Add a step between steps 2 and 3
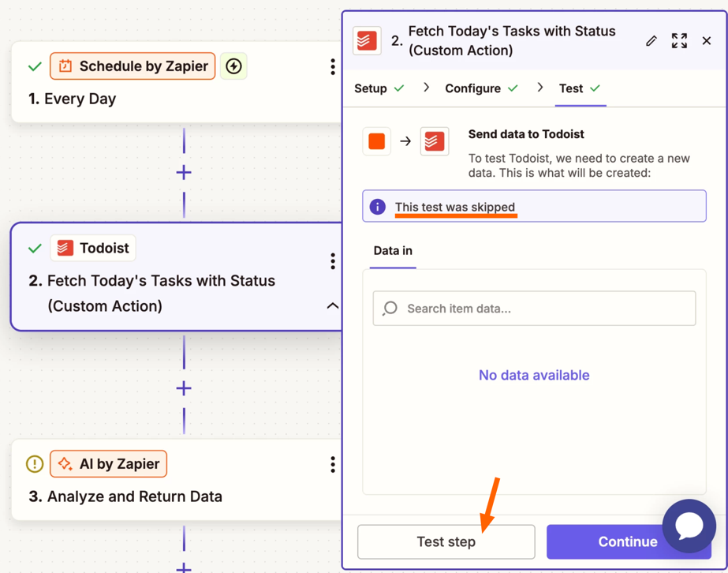The image size is (728, 573). (184, 388)
